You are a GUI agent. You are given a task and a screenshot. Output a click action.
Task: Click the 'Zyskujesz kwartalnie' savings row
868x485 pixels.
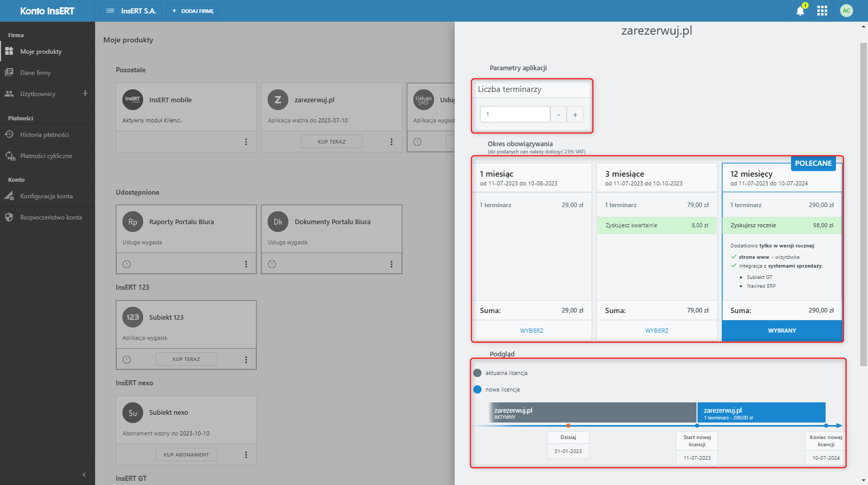pyautogui.click(x=657, y=225)
